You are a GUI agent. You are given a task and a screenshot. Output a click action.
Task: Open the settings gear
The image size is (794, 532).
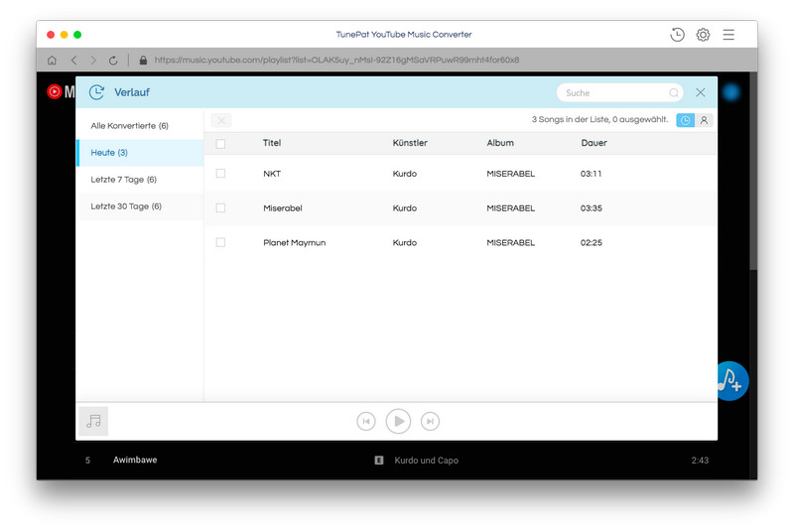coord(703,35)
